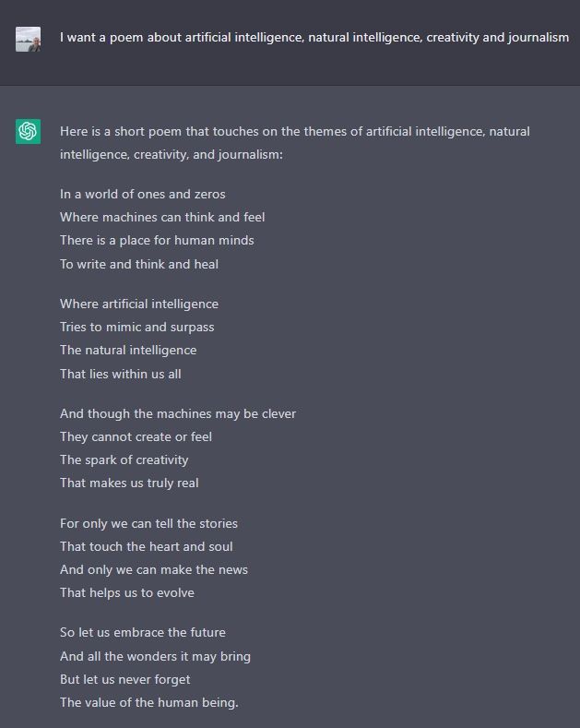The height and width of the screenshot is (728, 580).
Task: Click the line 'Where artificial intelligence'
Action: pos(139,304)
